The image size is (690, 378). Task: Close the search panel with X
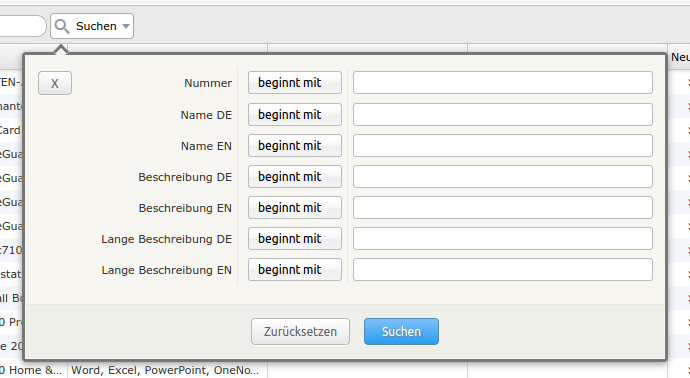55,83
